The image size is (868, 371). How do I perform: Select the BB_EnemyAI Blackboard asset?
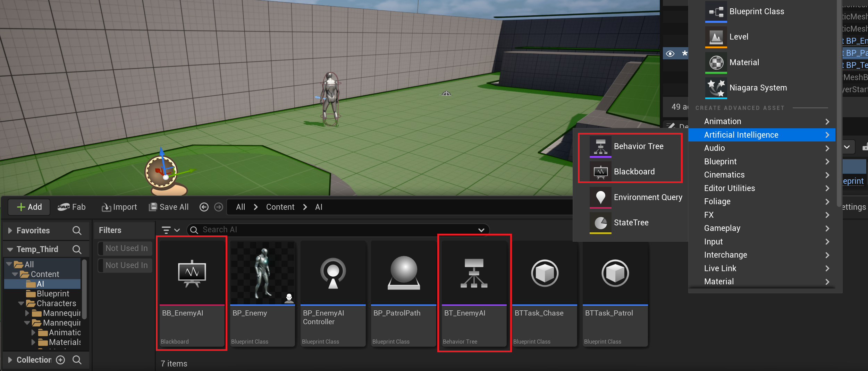click(x=192, y=293)
